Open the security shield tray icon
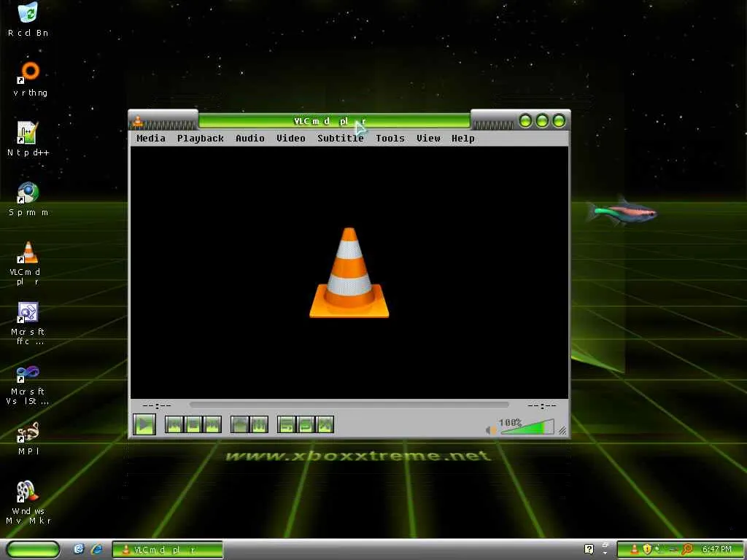The image size is (747, 560). point(647,550)
